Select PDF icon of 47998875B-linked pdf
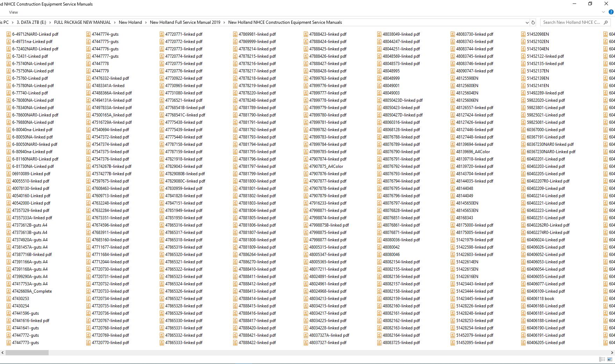Viewport: 615px width, 364px height. pyautogui.click(x=306, y=225)
